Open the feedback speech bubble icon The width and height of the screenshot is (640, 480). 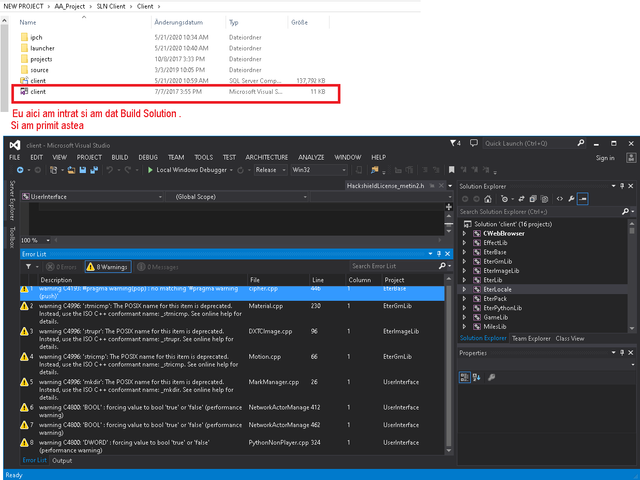tap(473, 143)
